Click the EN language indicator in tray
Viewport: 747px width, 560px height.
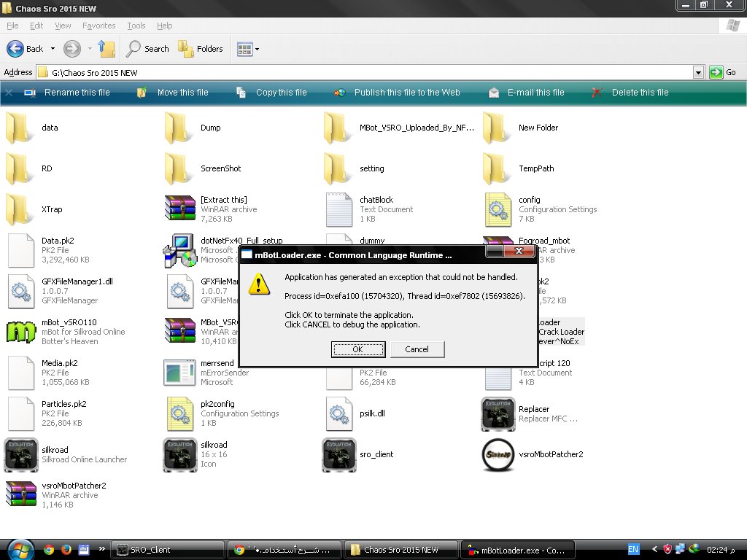tap(633, 550)
